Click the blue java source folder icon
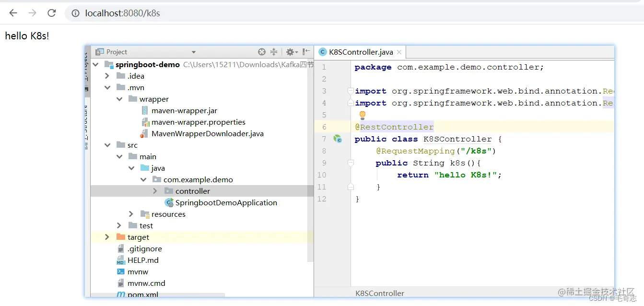644x306 pixels. point(145,168)
